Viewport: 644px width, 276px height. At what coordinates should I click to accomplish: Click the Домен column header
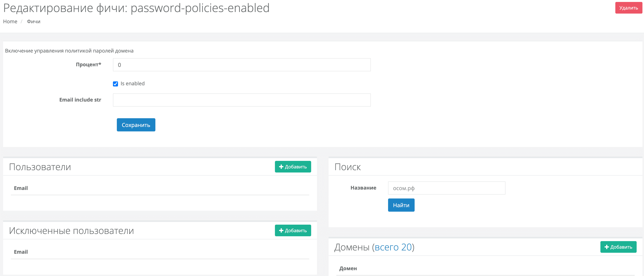(348, 268)
